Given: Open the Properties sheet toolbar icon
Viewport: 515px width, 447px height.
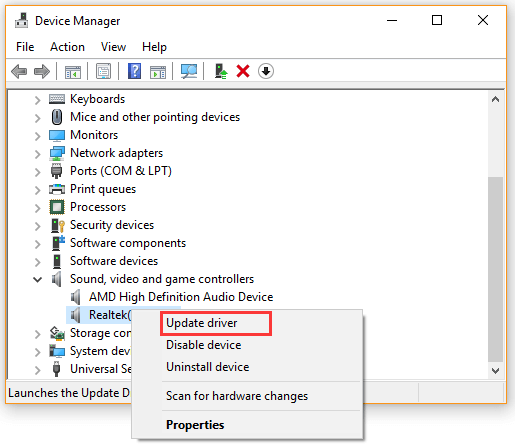Looking at the screenshot, I should pos(103,71).
